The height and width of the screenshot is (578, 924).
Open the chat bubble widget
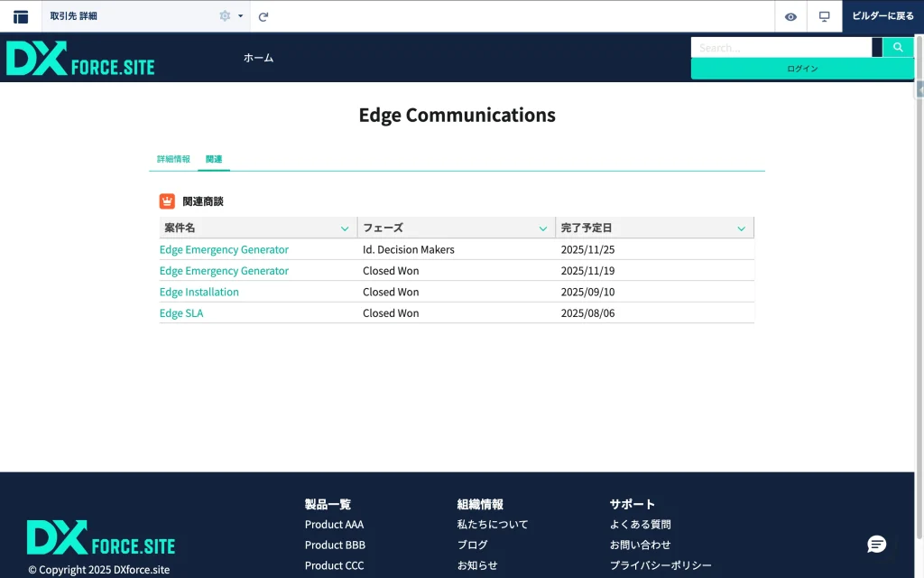tap(876, 544)
